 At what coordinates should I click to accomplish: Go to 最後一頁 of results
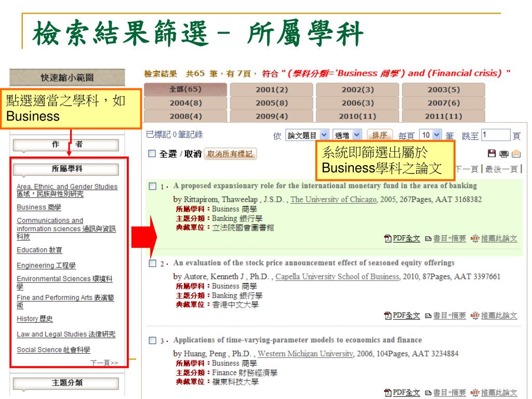501,169
